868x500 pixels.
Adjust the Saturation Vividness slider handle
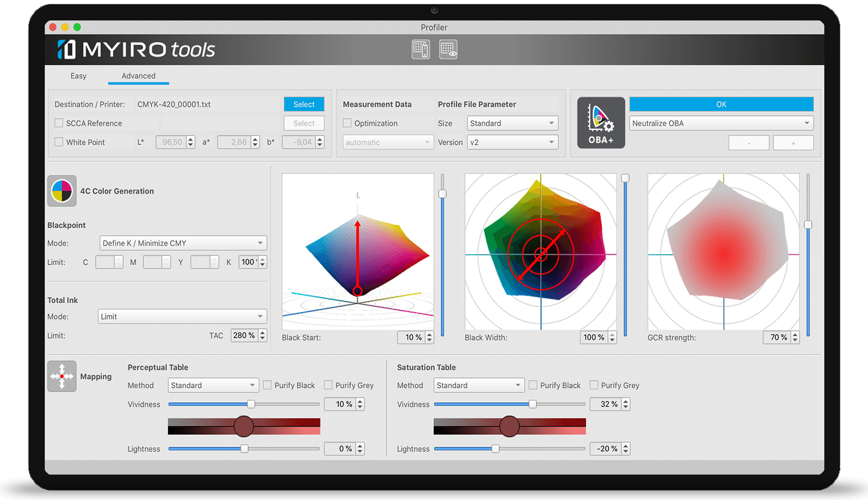click(x=532, y=404)
